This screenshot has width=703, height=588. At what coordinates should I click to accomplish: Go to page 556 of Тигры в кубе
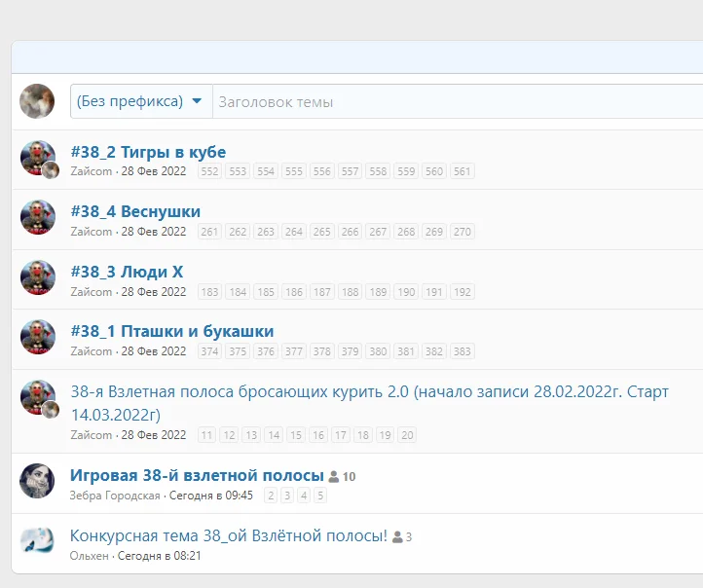pyautogui.click(x=322, y=171)
